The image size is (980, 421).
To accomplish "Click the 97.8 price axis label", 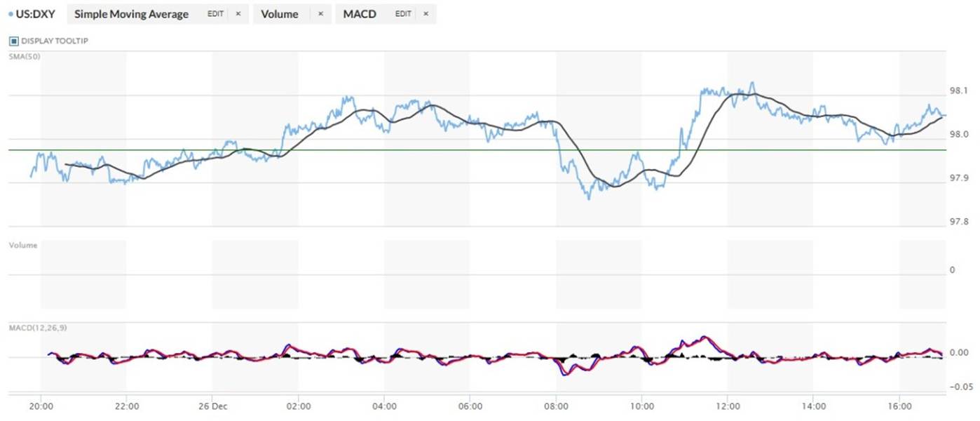I will click(958, 222).
